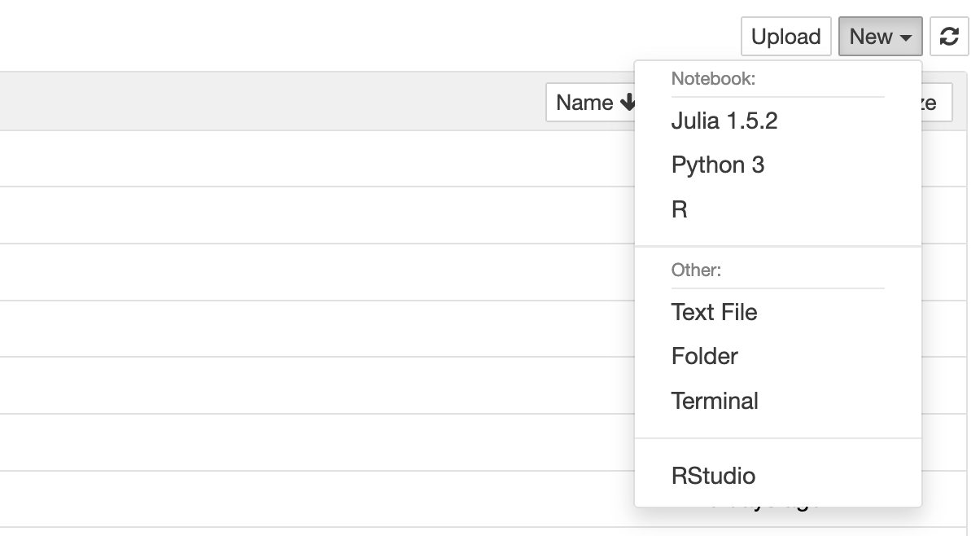Sort files by clicking the Name header
Image resolution: width=980 pixels, height=536 pixels.
[x=586, y=103]
